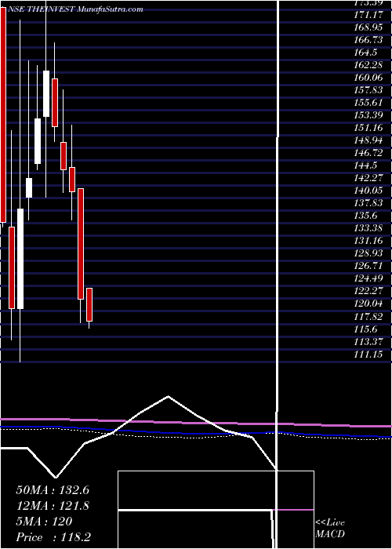Select the last red candlestick near 118
Viewport: 392px width, 549px height.
click(x=89, y=304)
